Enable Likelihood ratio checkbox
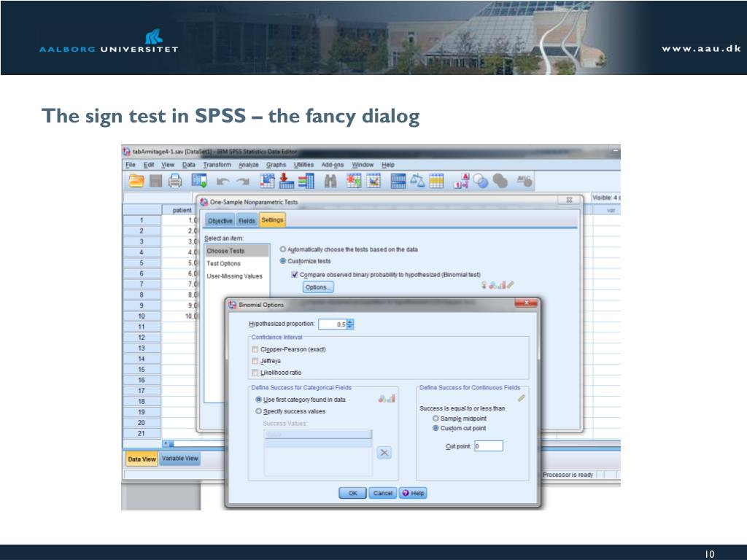 255,372
